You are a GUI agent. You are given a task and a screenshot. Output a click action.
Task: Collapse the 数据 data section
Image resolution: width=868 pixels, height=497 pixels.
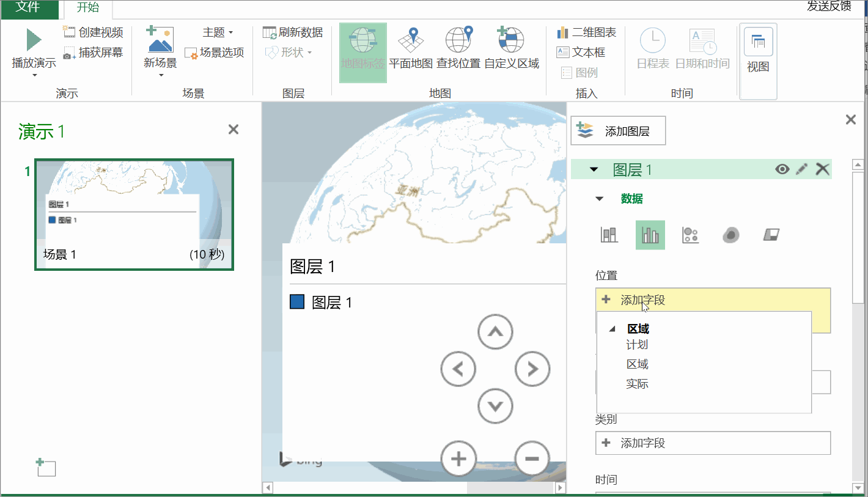(x=599, y=199)
